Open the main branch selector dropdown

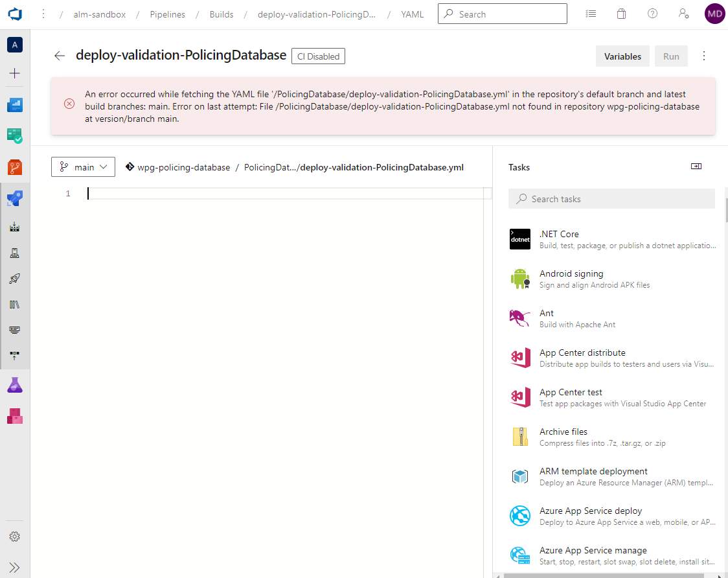(x=83, y=167)
